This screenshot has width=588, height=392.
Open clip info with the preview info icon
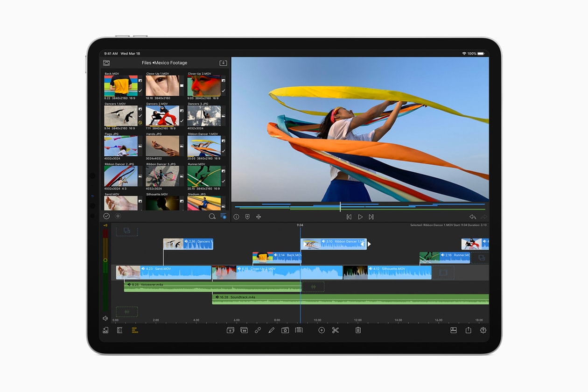(237, 217)
